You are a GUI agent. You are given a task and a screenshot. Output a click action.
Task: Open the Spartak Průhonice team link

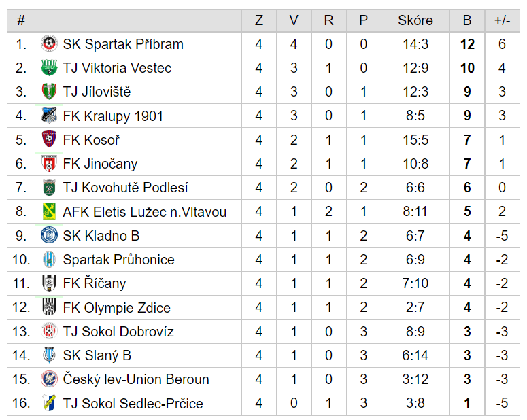[118, 260]
